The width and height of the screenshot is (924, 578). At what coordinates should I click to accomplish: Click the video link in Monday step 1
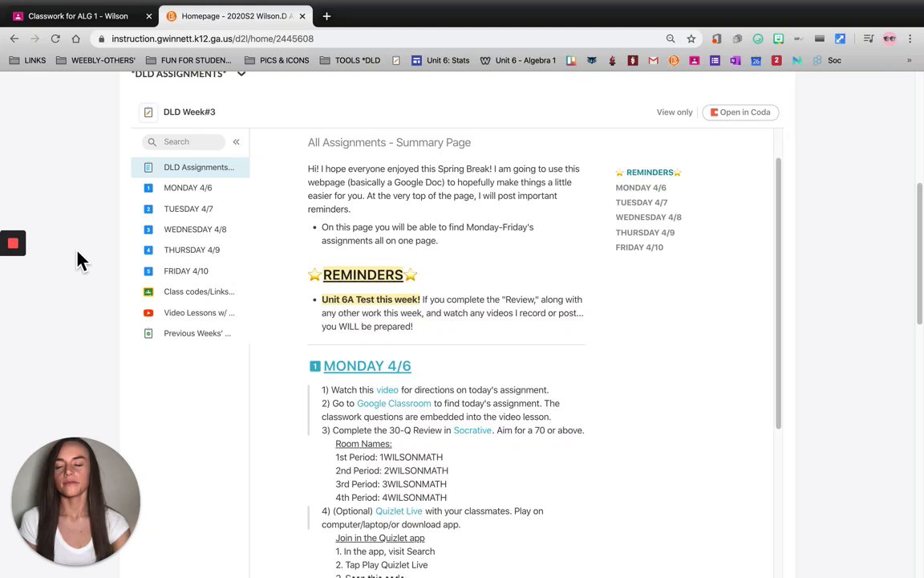(387, 390)
